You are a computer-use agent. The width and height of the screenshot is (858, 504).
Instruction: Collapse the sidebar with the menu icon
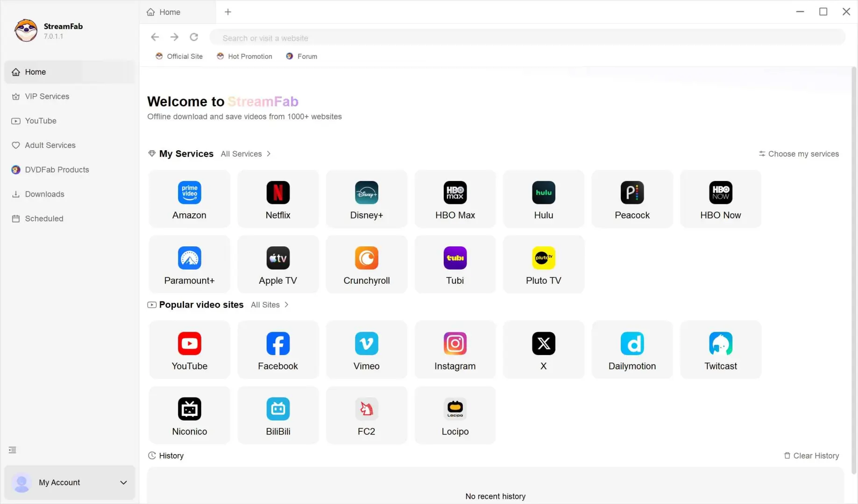click(13, 450)
